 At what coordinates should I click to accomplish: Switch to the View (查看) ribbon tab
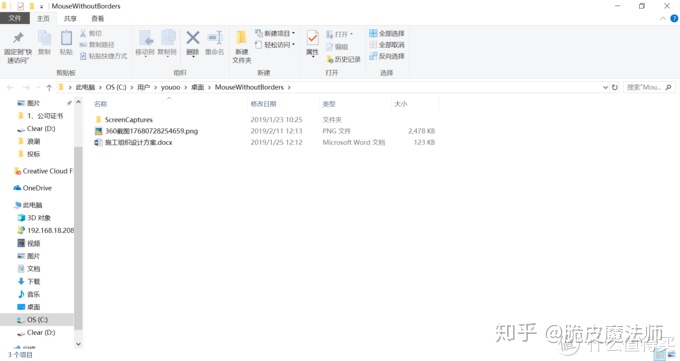tap(98, 18)
